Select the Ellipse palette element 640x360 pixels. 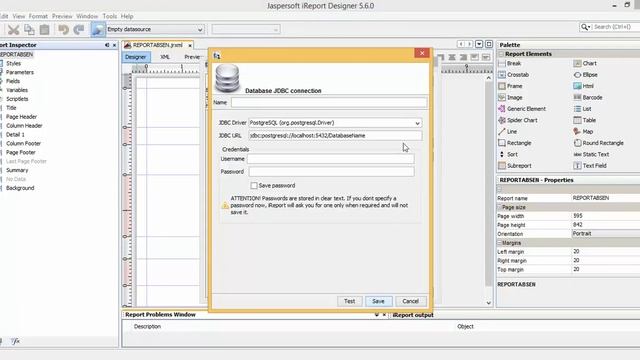pos(585,75)
